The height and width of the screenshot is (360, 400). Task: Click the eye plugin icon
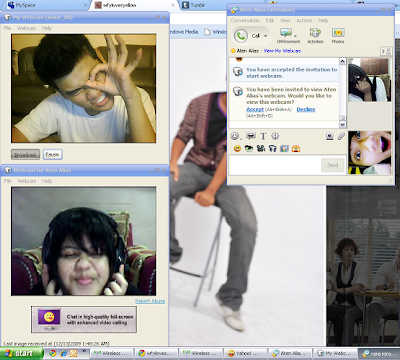click(249, 148)
